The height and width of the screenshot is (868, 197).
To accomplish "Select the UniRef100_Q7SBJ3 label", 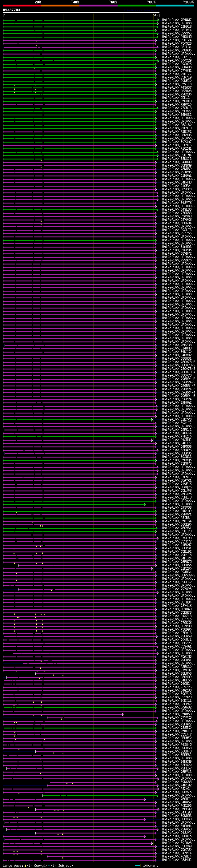I will tap(176, 108).
